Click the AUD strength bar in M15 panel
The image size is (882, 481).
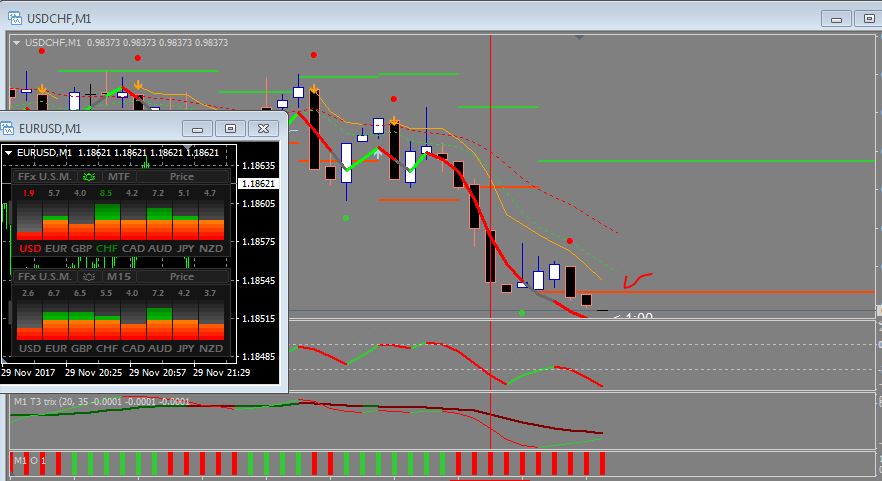160,323
